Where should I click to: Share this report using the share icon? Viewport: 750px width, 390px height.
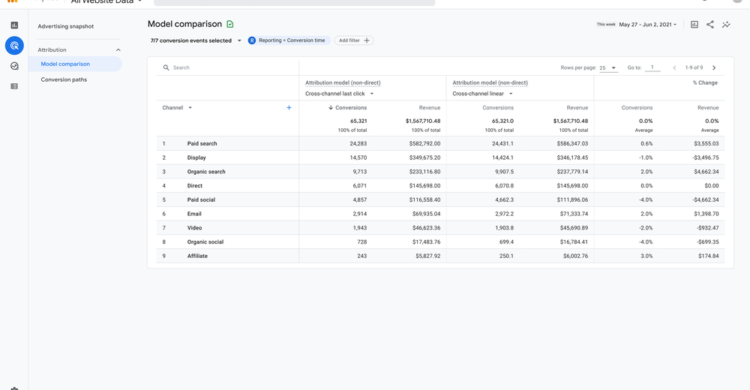click(710, 24)
